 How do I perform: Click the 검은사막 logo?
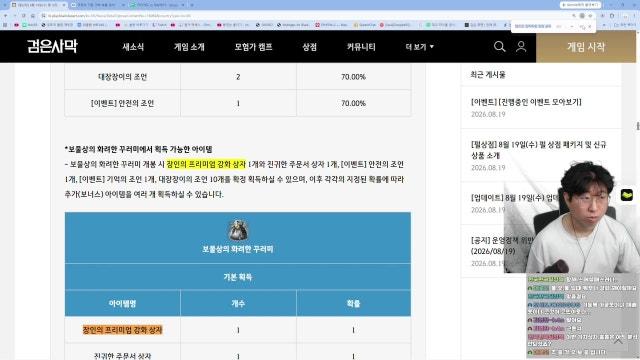[x=52, y=46]
